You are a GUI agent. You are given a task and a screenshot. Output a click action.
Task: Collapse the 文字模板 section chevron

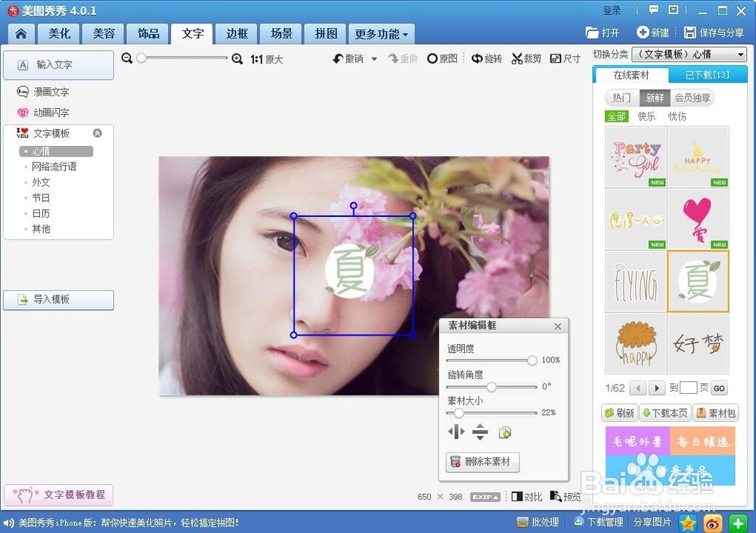98,133
